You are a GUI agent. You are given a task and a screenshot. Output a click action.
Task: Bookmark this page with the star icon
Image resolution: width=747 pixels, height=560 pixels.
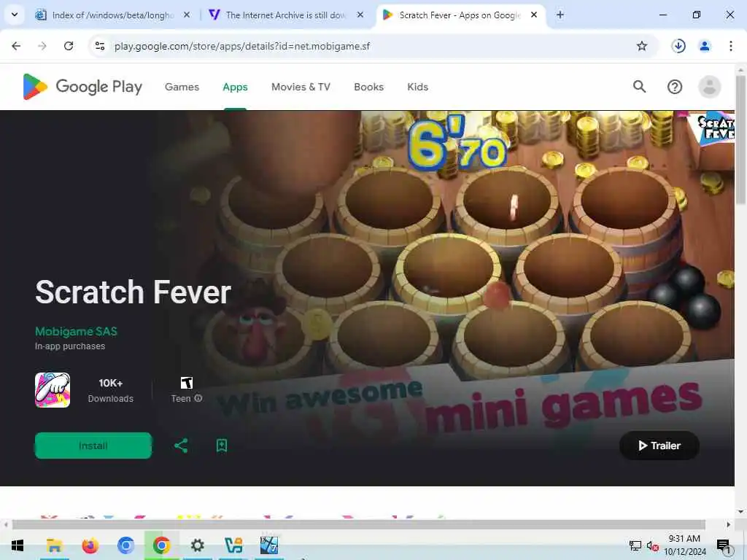642,46
